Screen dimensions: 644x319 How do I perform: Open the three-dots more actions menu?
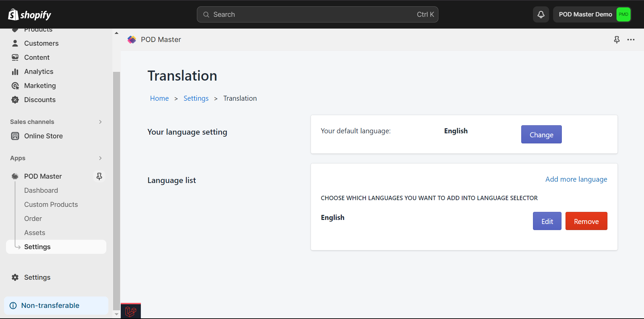point(631,40)
